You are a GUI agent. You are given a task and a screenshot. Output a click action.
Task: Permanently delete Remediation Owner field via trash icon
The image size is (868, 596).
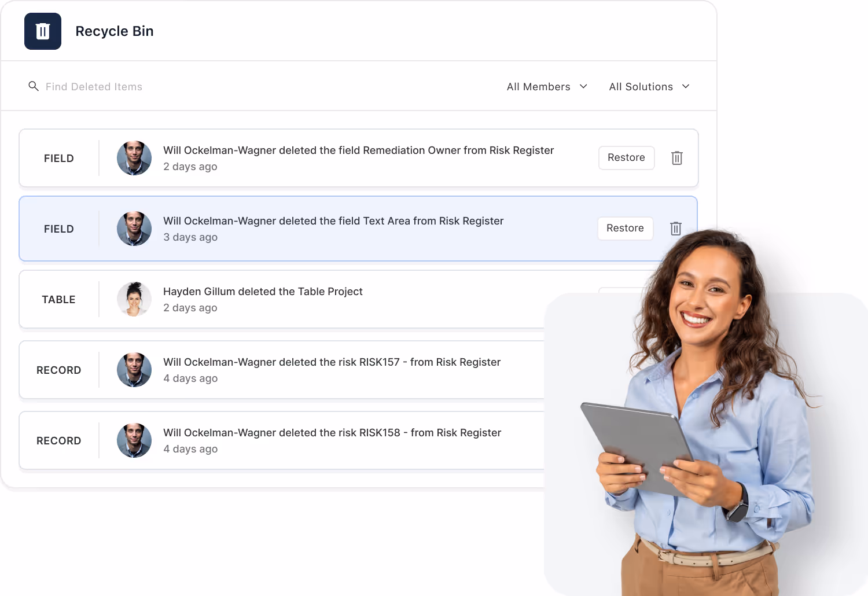click(x=677, y=158)
